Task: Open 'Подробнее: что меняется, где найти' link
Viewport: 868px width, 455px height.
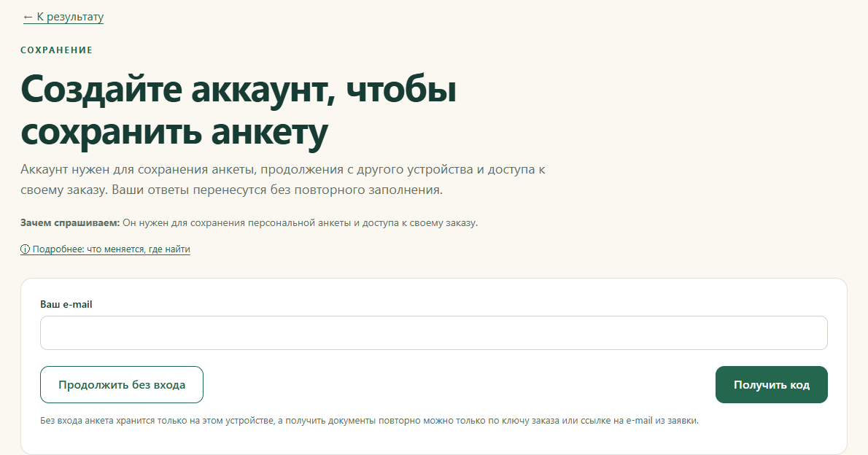Action: click(105, 249)
